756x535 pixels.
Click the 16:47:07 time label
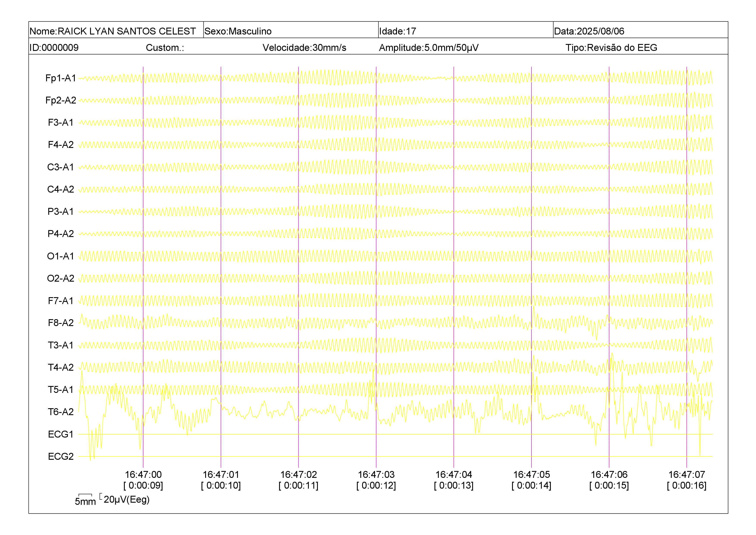point(687,474)
